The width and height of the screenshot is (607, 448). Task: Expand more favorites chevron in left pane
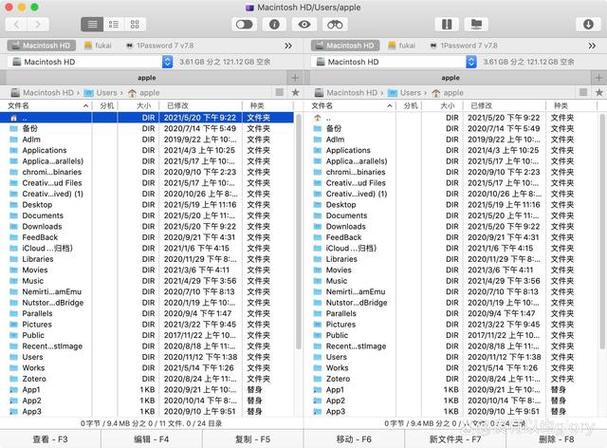pos(288,46)
